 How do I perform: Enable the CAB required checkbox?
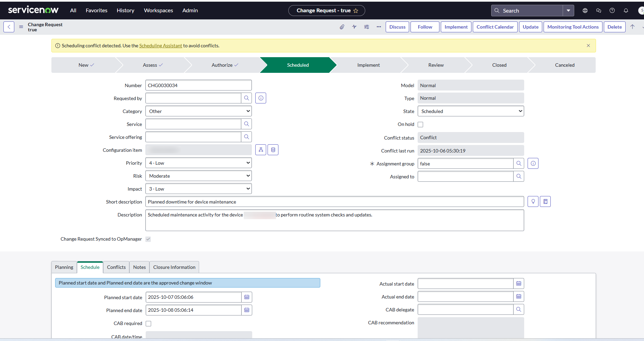point(148,324)
